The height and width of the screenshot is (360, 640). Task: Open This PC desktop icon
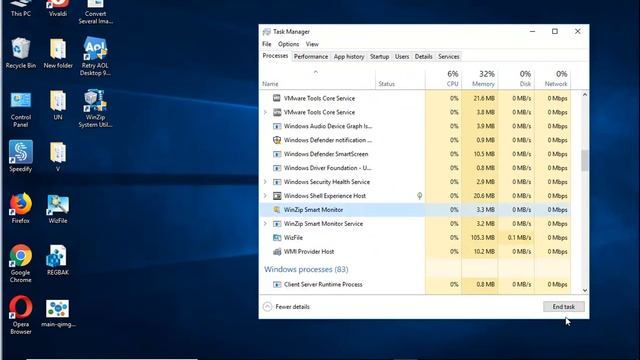pos(20,8)
